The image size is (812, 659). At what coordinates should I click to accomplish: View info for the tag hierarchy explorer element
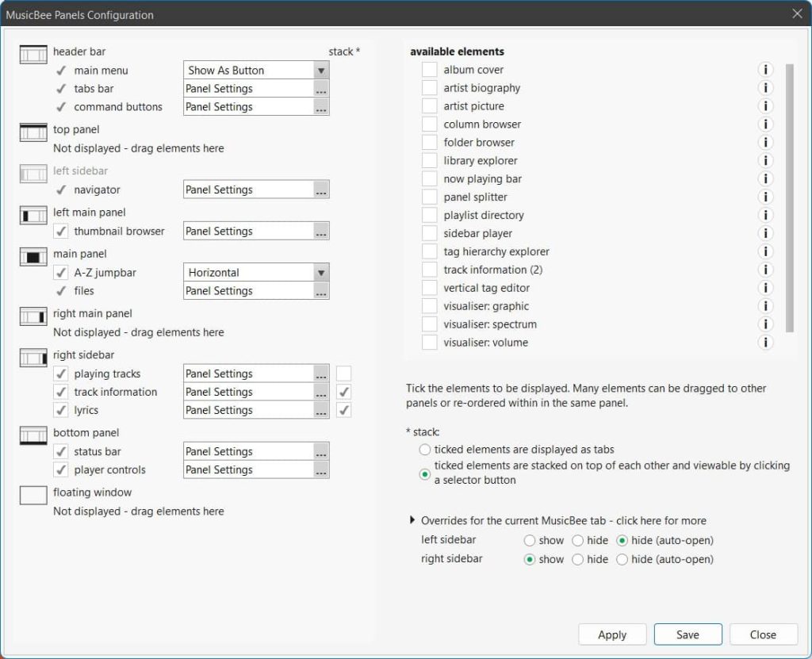pyautogui.click(x=765, y=251)
